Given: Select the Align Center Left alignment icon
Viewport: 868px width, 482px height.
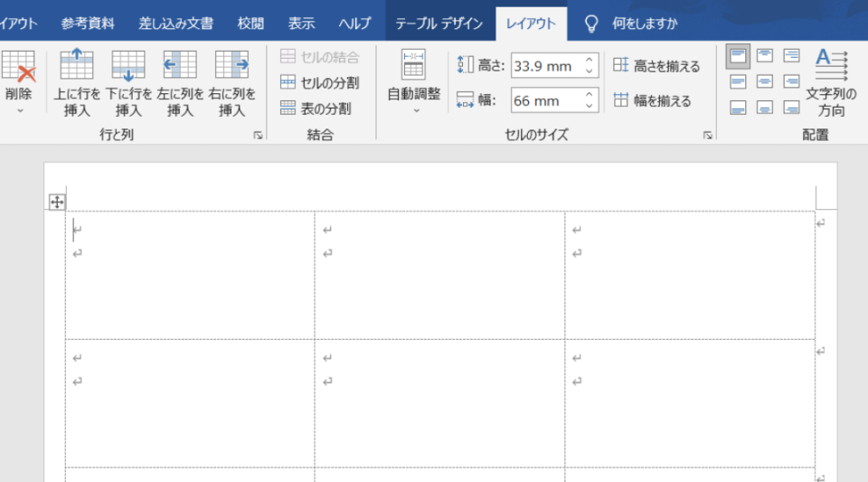Looking at the screenshot, I should point(738,82).
